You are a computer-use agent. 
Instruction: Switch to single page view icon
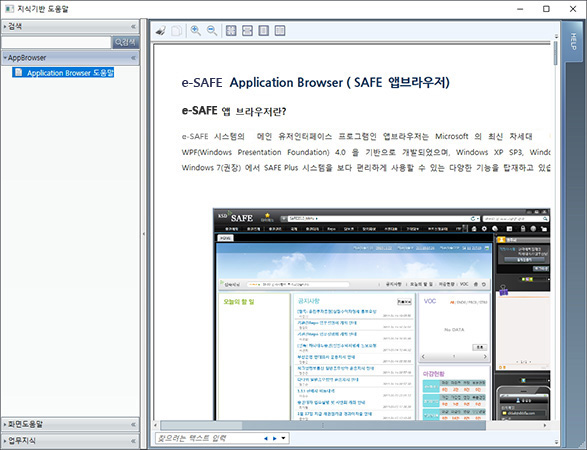point(264,31)
